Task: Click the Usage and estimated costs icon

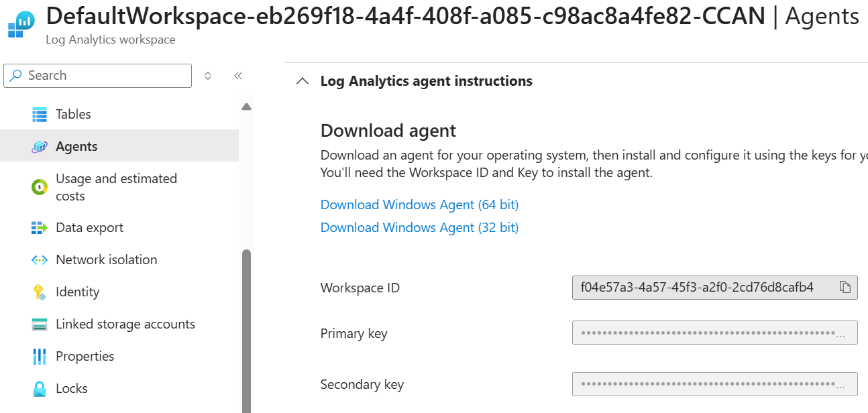Action: [x=40, y=187]
